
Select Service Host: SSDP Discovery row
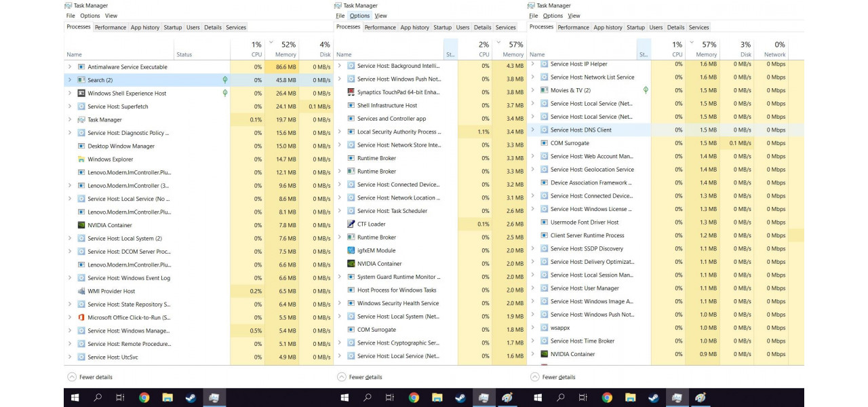[666, 248]
